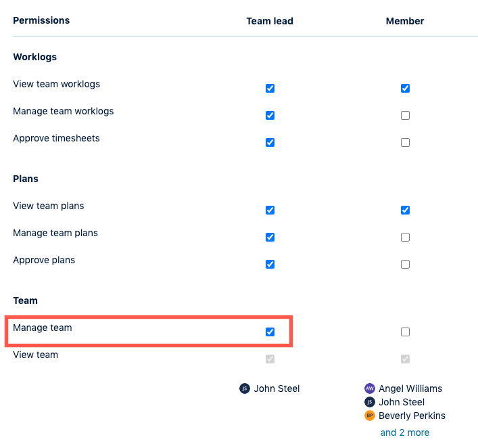478x448 pixels.
Task: Enable Member Approve timesheets
Action: [x=405, y=143]
